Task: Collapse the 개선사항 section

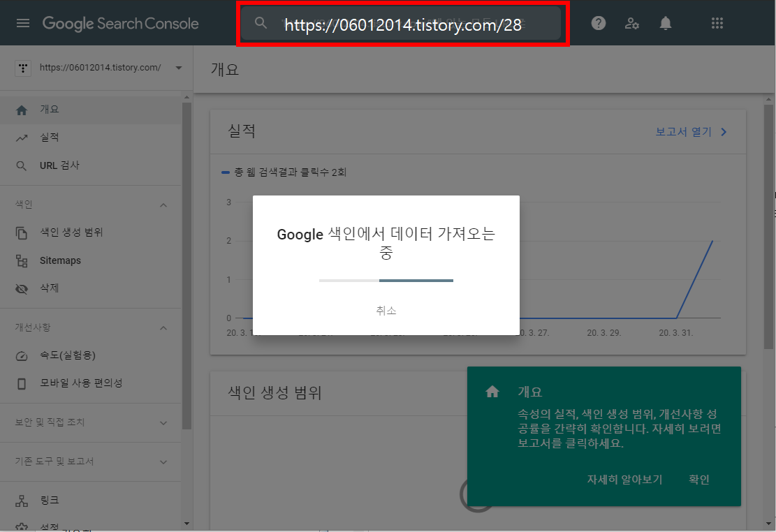Action: coord(163,328)
